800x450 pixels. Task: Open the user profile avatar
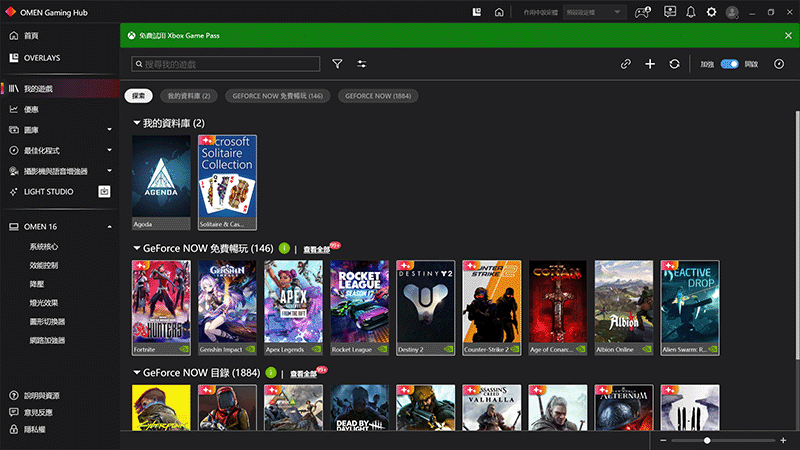pyautogui.click(x=732, y=12)
